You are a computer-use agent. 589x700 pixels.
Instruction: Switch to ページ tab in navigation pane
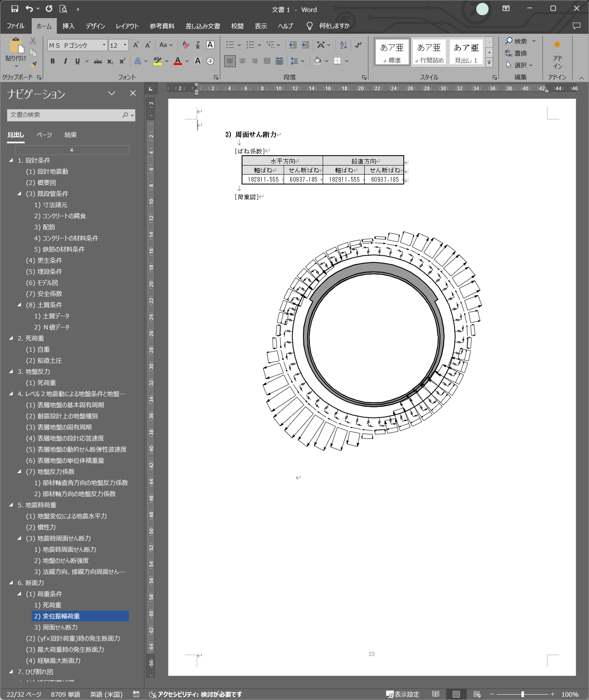[x=44, y=135]
